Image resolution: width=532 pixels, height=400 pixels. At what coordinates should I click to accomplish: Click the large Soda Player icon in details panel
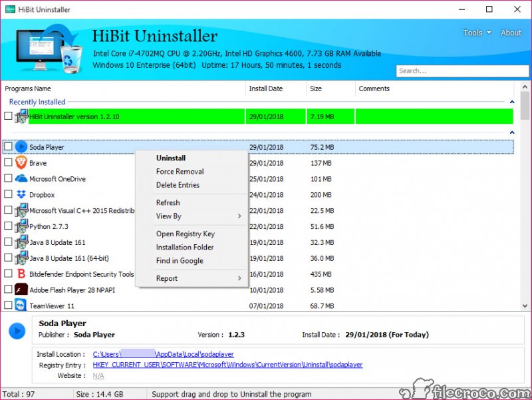(17, 331)
